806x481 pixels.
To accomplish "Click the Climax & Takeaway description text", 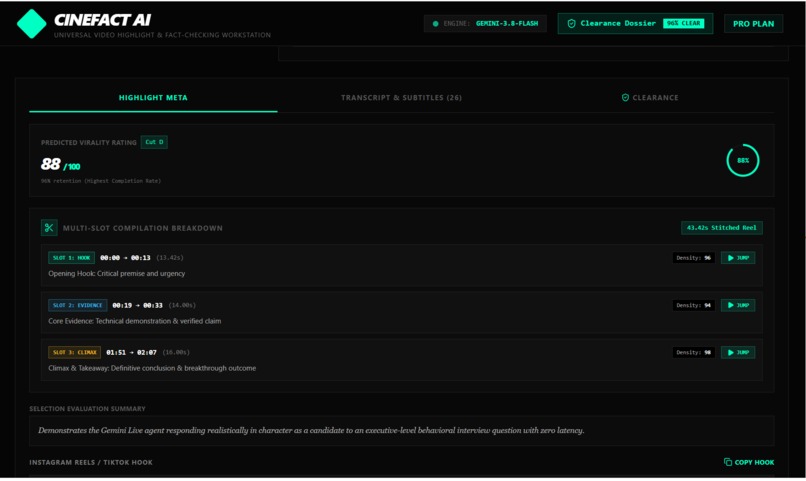I will click(152, 368).
